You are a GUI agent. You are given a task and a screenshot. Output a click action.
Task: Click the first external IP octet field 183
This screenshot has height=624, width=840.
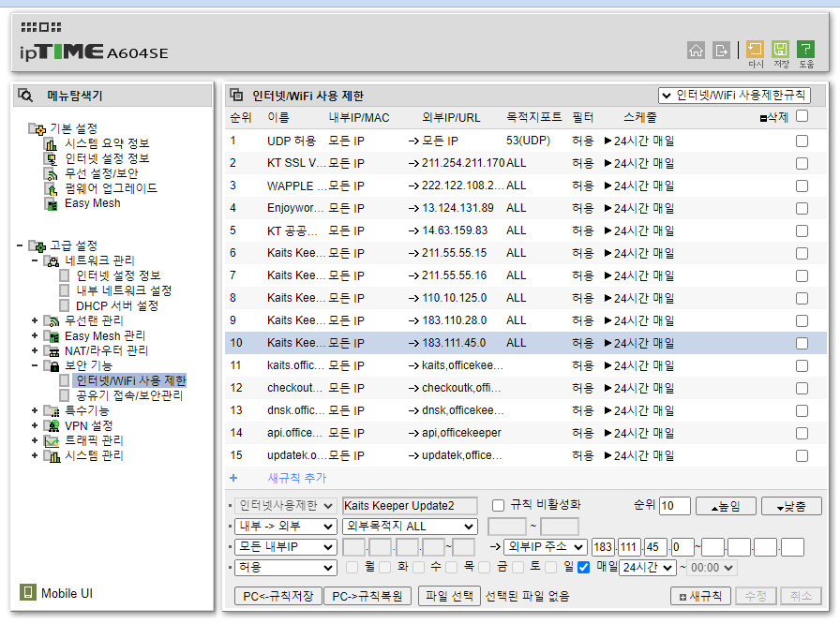(x=603, y=547)
